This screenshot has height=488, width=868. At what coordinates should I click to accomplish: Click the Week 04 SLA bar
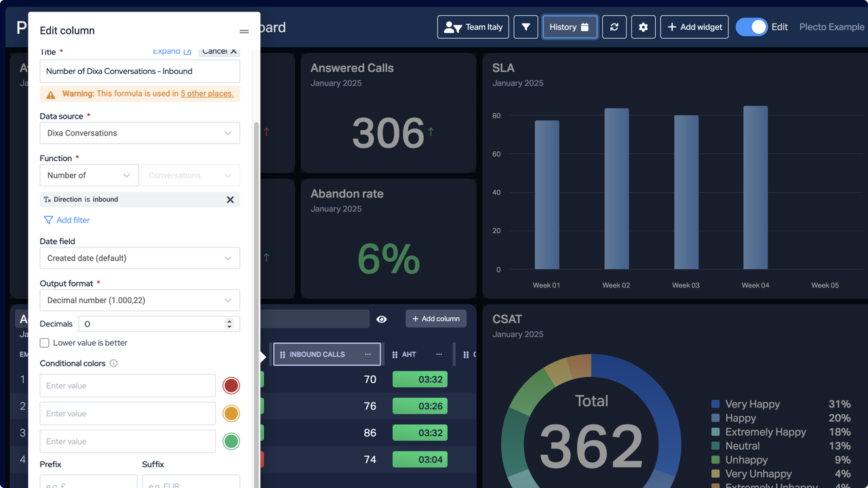click(x=755, y=188)
